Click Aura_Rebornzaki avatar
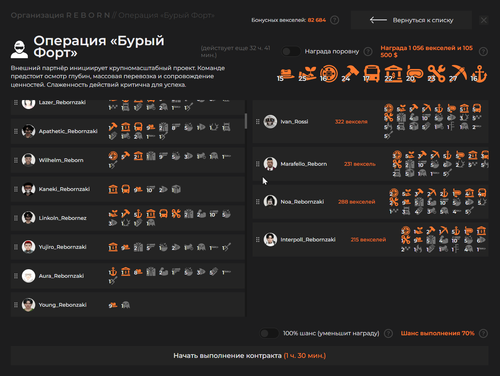This screenshot has width=500, height=376. [28, 276]
